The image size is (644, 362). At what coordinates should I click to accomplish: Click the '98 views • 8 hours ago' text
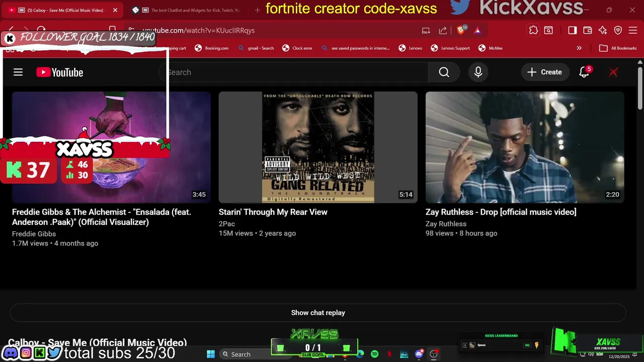(461, 233)
